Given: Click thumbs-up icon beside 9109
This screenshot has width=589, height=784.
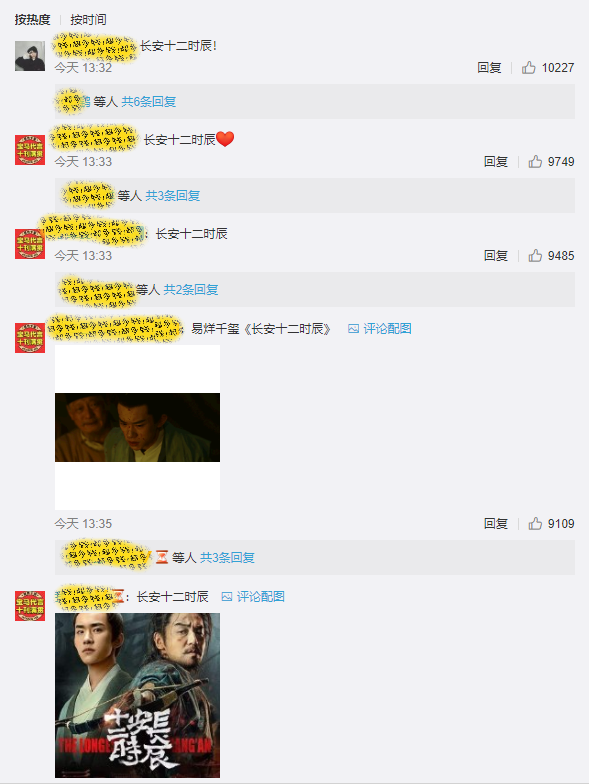Looking at the screenshot, I should (x=535, y=524).
